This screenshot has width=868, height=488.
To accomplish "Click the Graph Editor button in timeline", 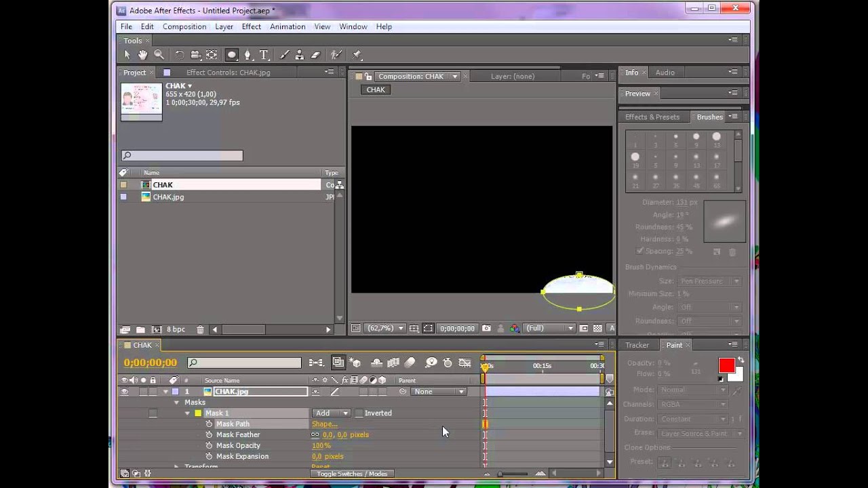I will click(465, 363).
